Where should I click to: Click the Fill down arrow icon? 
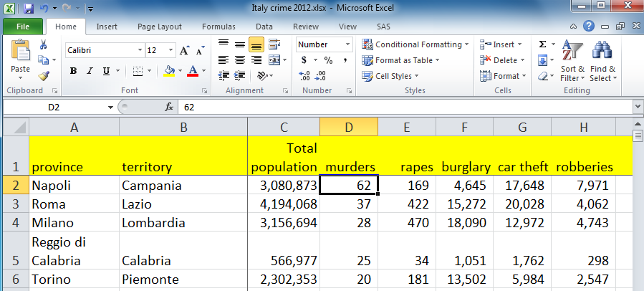(542, 60)
